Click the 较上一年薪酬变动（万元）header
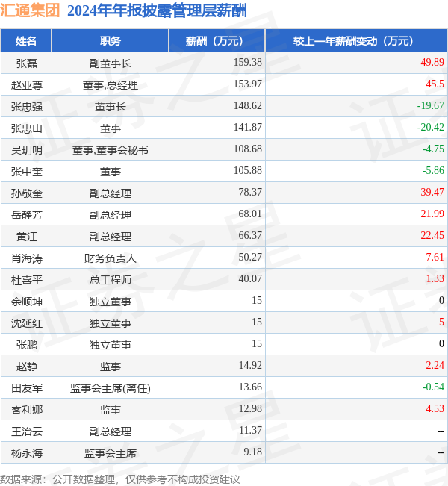This screenshot has height=486, width=448. (356, 41)
